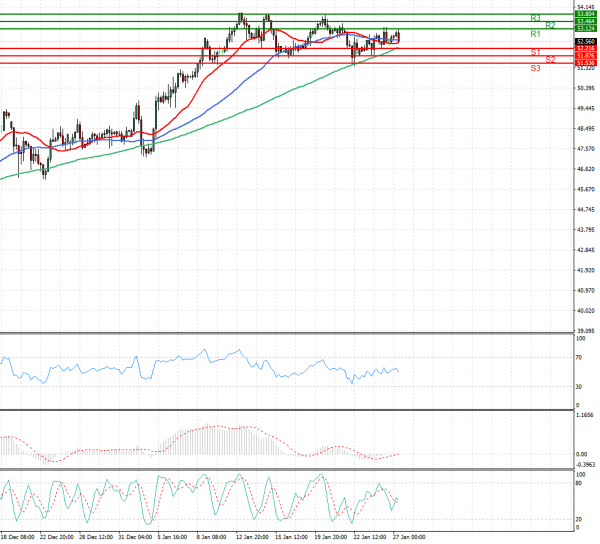Click the 22 Jan 12:00 time label
Image resolution: width=600 pixels, height=544 pixels.
click(370, 537)
